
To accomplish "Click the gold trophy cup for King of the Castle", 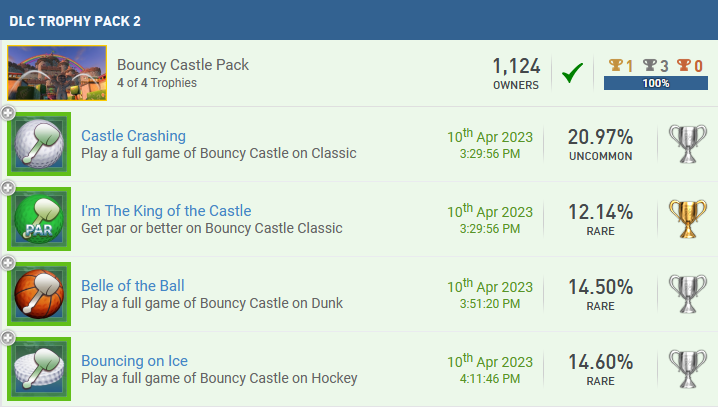I will (x=687, y=219).
